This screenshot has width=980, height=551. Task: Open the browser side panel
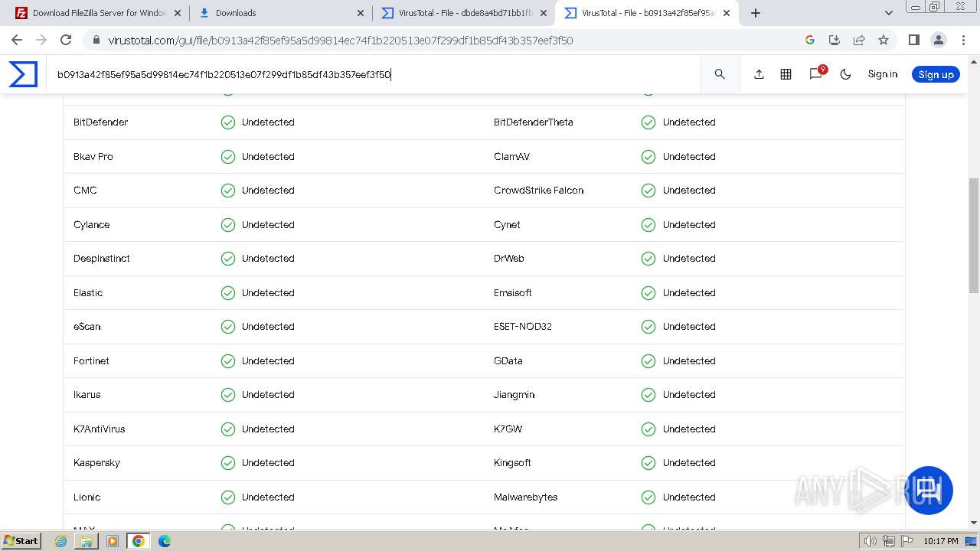(913, 40)
